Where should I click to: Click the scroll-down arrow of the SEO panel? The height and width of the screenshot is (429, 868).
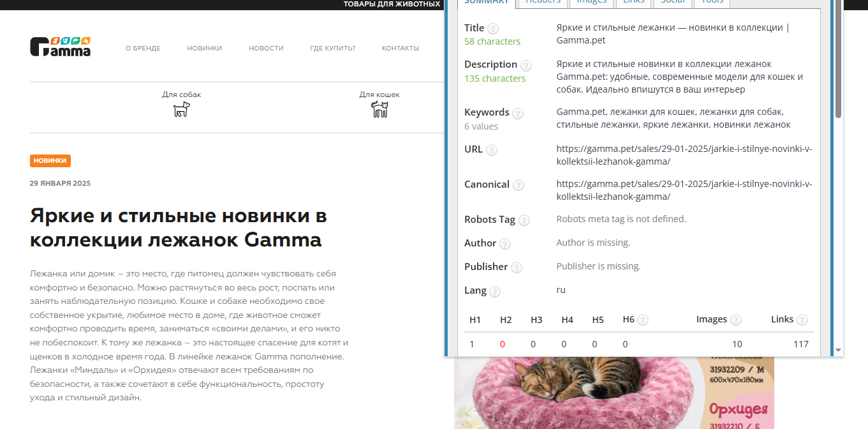(x=839, y=350)
